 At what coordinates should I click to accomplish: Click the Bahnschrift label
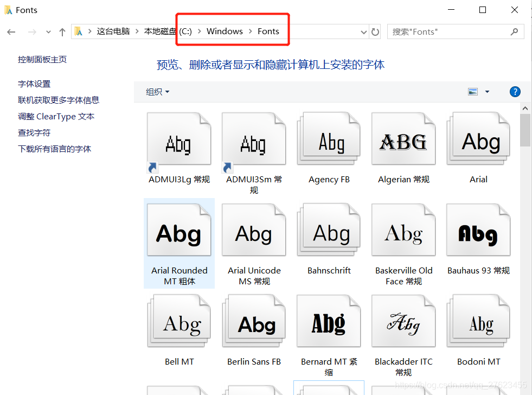point(329,270)
